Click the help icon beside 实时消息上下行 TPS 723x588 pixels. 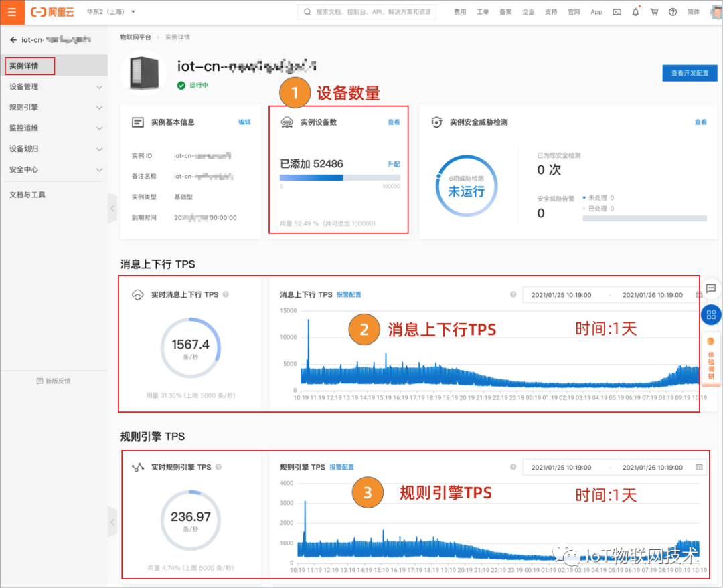click(x=226, y=294)
